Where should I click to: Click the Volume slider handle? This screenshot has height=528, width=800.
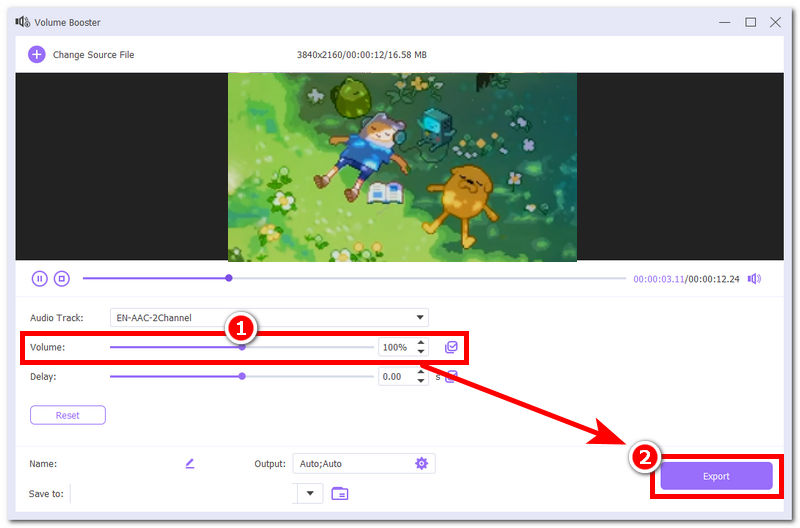(x=242, y=347)
